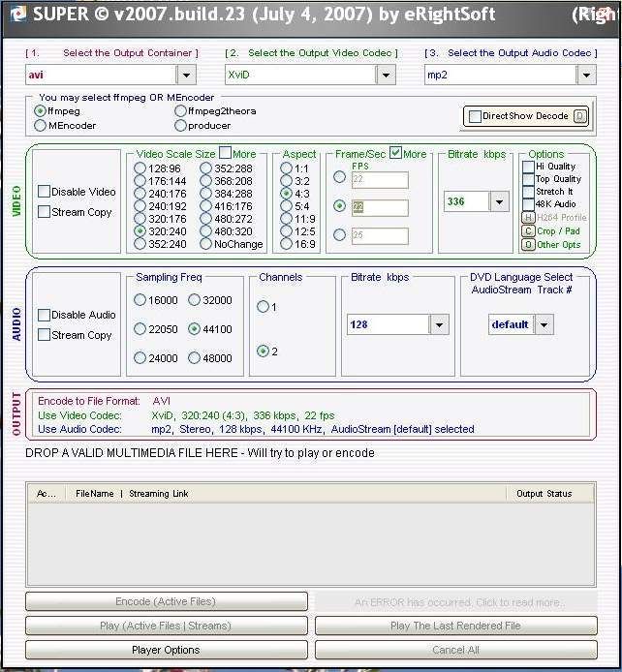
Task: Click the Cancel All button
Action: [456, 650]
